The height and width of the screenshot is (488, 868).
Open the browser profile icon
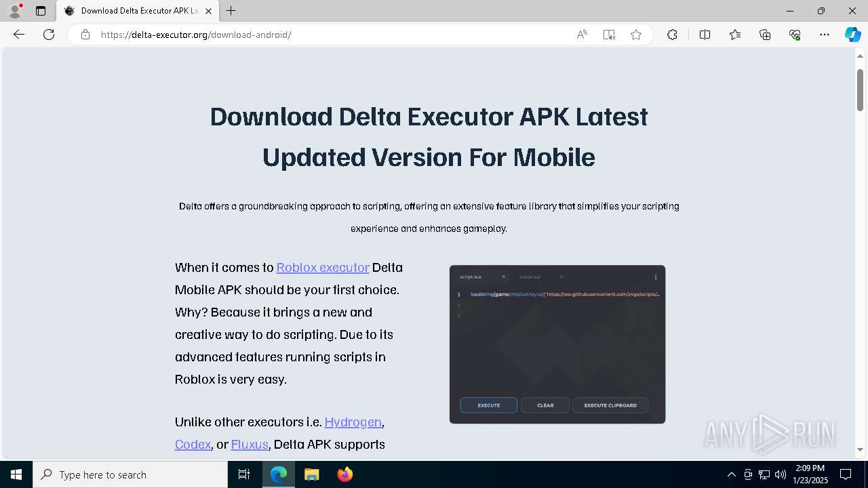(x=14, y=11)
